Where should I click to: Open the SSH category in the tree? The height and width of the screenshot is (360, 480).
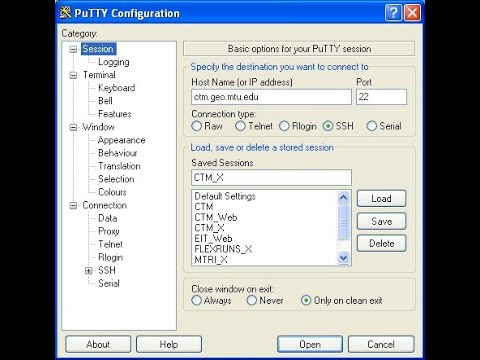tap(107, 270)
